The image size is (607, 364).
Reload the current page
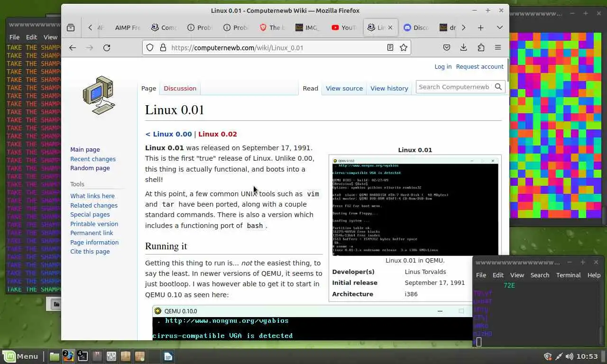107,47
